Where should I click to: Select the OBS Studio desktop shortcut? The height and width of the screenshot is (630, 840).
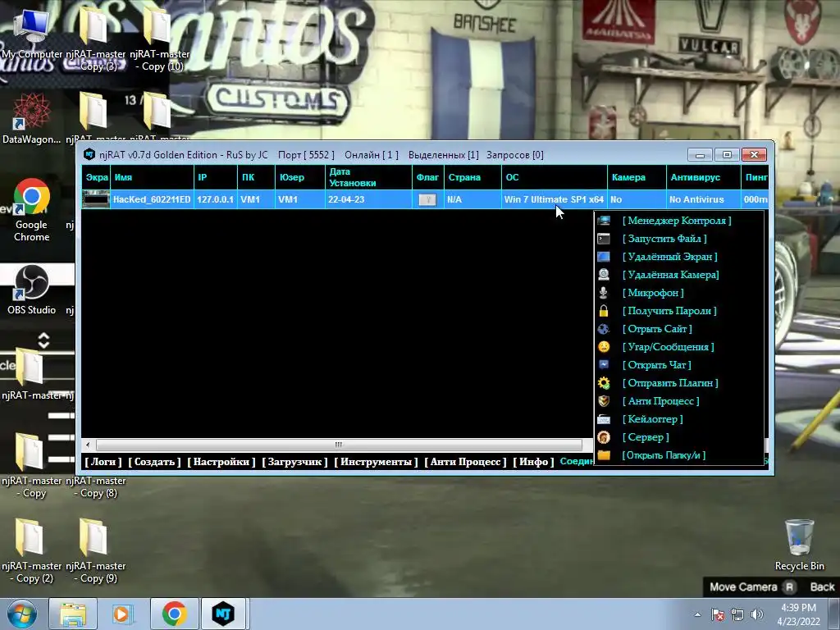[31, 290]
